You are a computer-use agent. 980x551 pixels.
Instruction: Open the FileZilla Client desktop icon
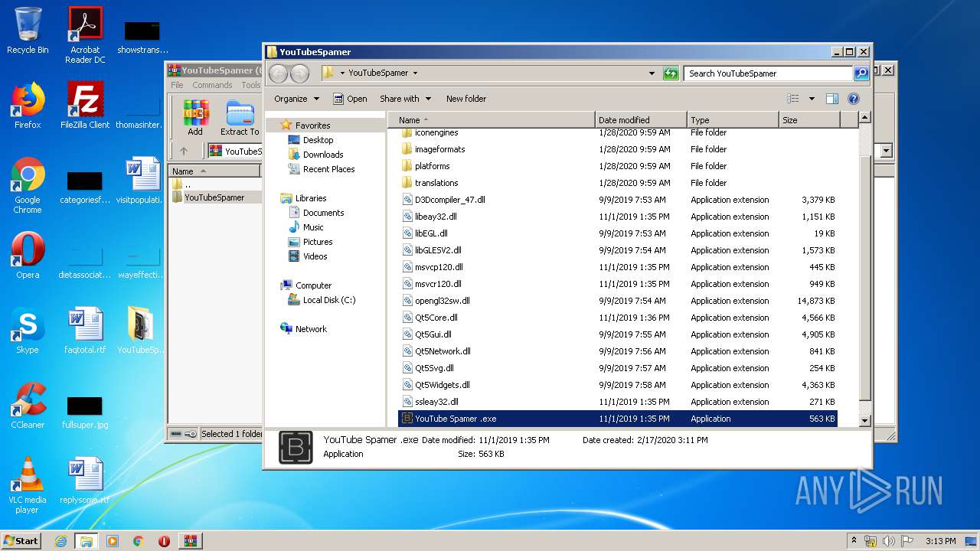click(85, 106)
